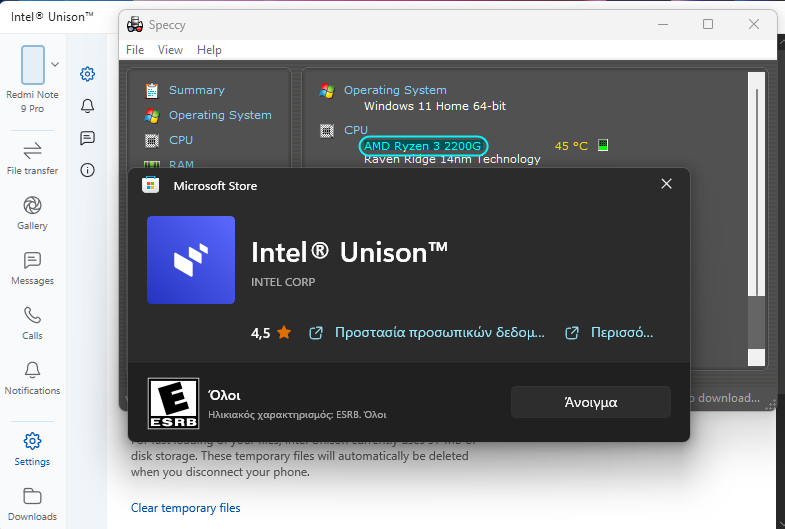Click Windows 11 Home 64-bit text
The image size is (785, 529).
coord(435,106)
